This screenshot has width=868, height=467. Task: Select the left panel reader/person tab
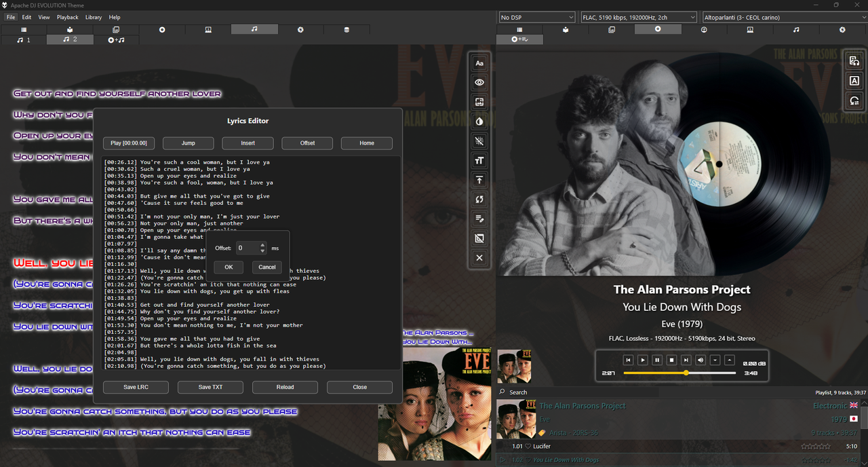(70, 30)
